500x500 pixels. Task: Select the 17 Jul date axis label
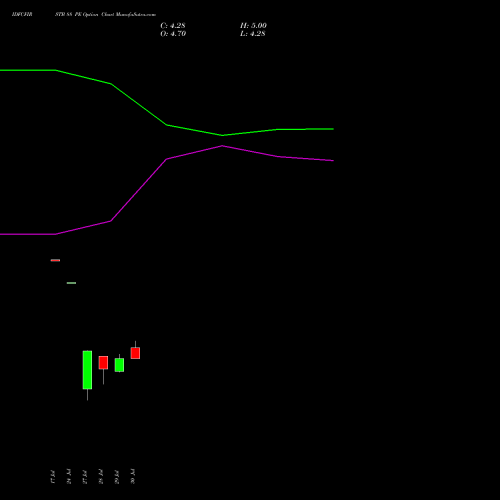click(53, 477)
